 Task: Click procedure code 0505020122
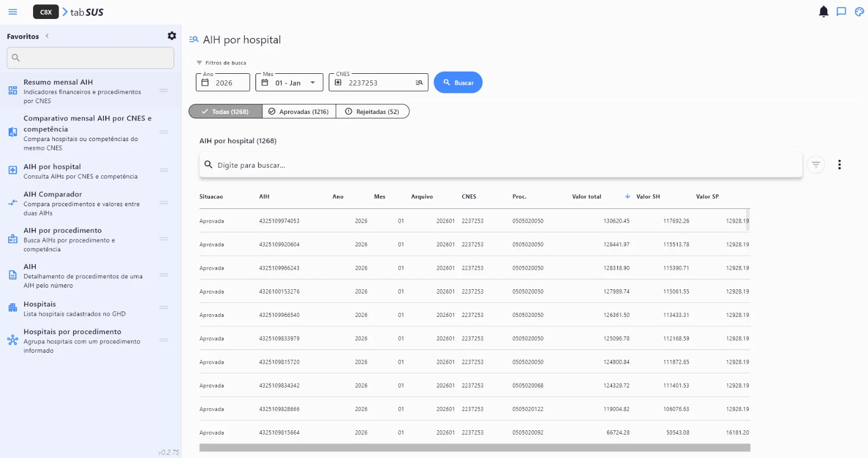(x=528, y=409)
